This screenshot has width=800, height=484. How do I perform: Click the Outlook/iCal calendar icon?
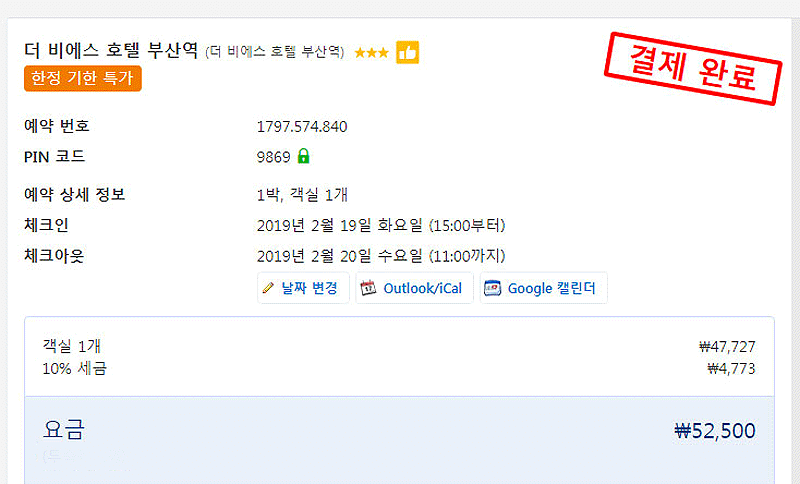pyautogui.click(x=368, y=288)
